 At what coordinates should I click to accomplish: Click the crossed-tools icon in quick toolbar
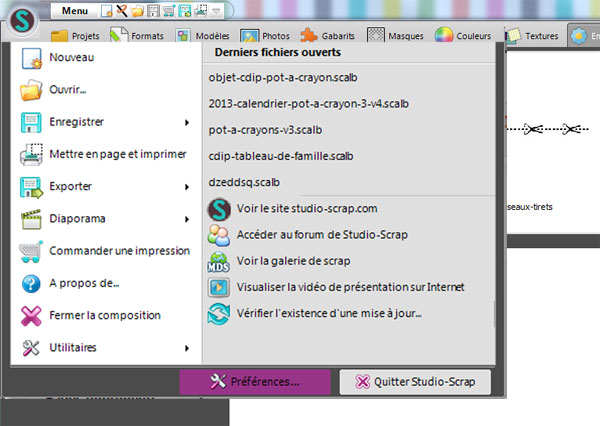coord(122,11)
